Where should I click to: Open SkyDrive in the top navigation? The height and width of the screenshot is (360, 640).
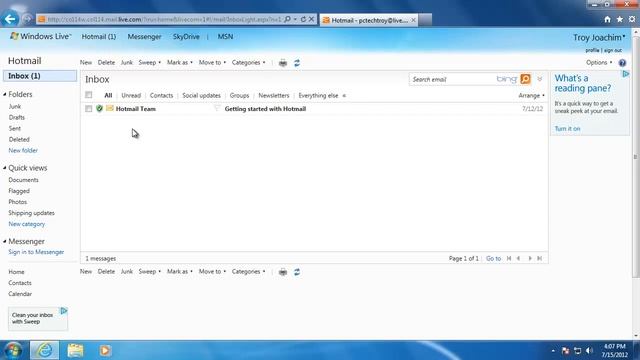[x=186, y=37]
